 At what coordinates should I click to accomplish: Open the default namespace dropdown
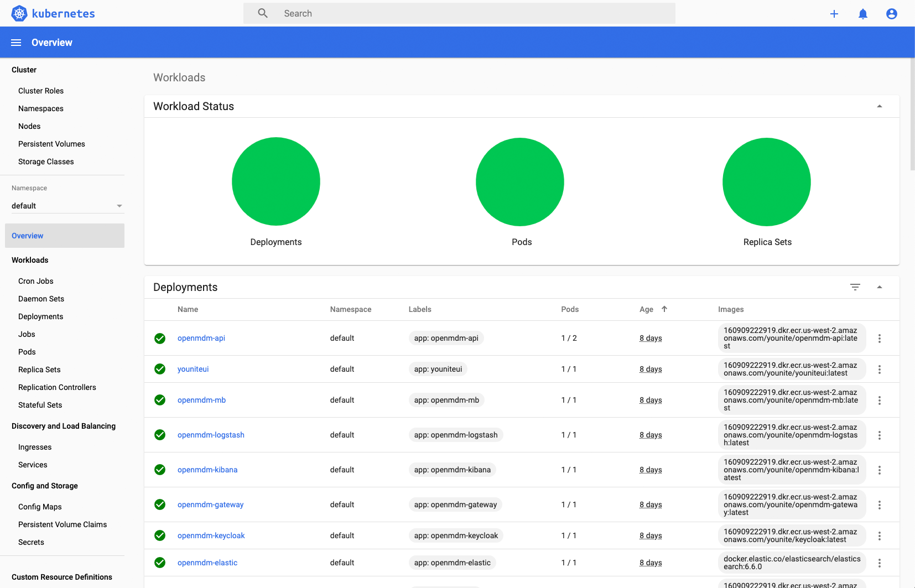tap(67, 206)
